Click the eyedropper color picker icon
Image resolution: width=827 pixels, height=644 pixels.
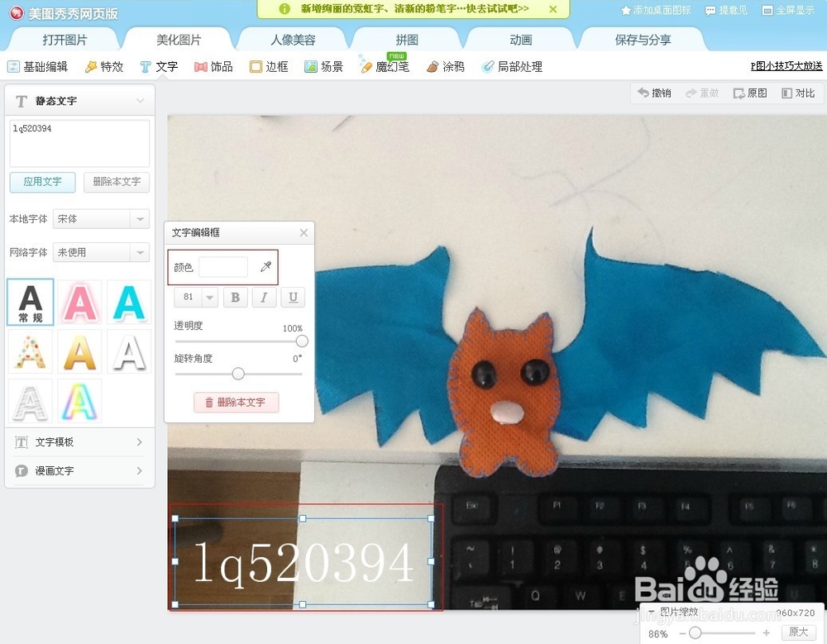tap(265, 267)
